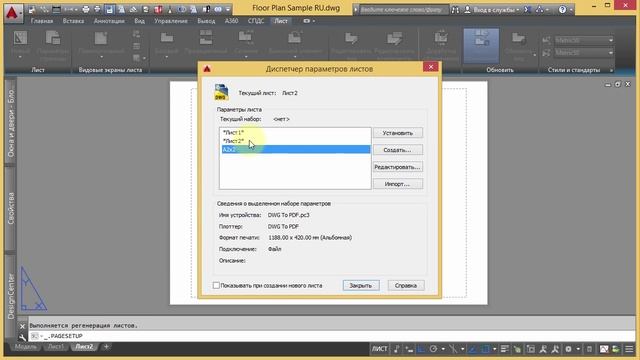Toggle the blue pencil-line icon in status bar
This screenshot has height=360, width=640.
click(x=472, y=349)
